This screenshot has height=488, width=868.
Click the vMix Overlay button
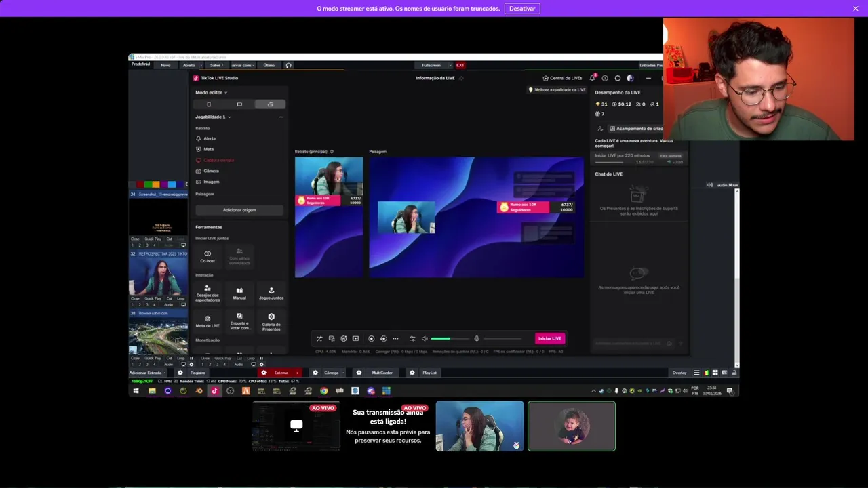pos(679,373)
